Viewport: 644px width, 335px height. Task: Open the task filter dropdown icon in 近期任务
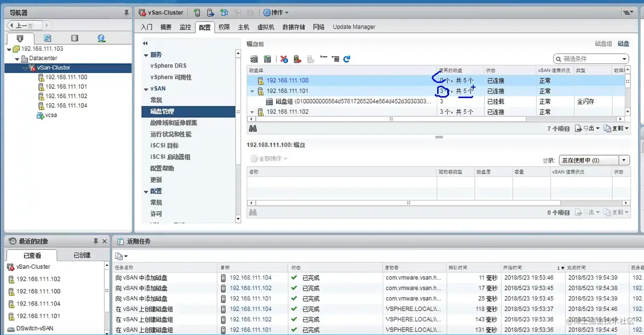click(121, 256)
